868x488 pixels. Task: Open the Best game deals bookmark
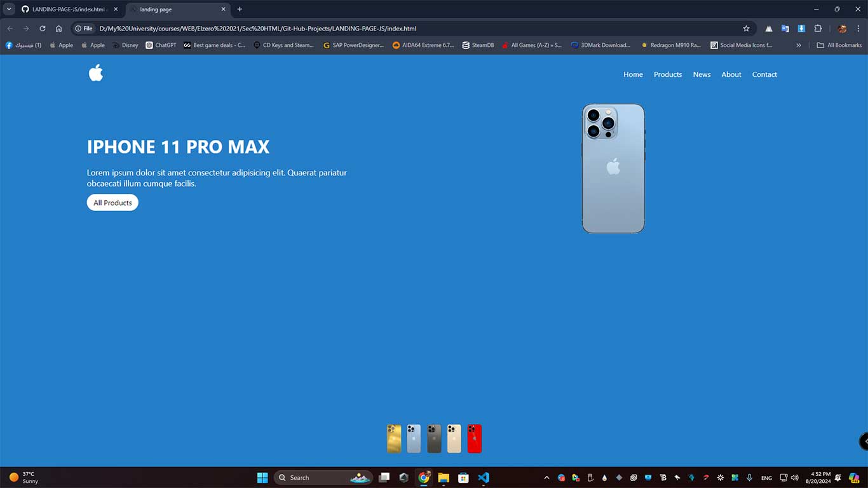click(214, 45)
